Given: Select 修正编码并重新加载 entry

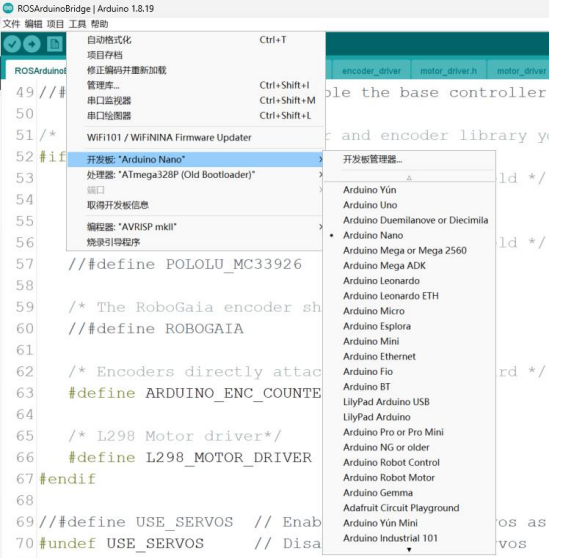Looking at the screenshot, I should 196,70.
